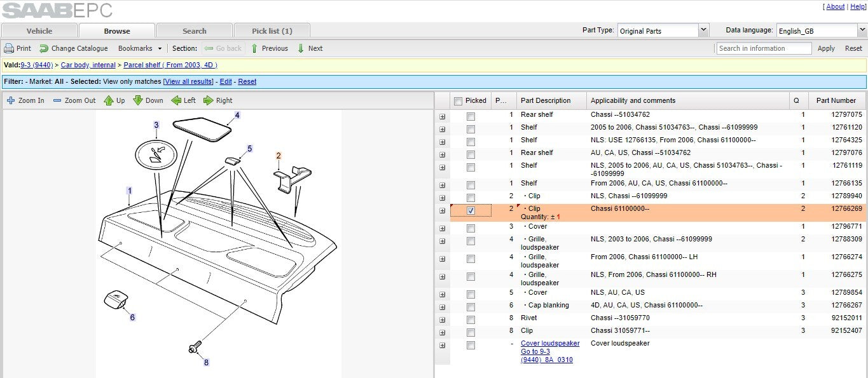Check Shelf 12764325 row checkbox
Screen dimensions: 868x378
point(471,142)
